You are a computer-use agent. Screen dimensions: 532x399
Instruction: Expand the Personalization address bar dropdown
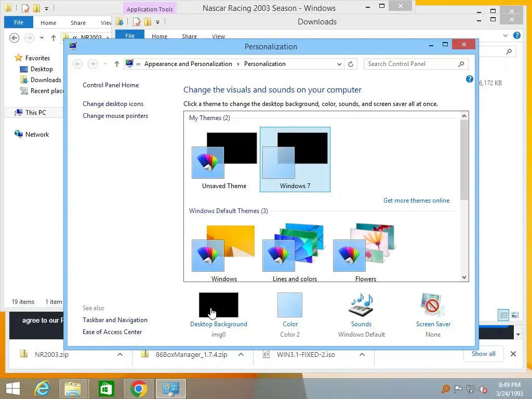coord(339,64)
